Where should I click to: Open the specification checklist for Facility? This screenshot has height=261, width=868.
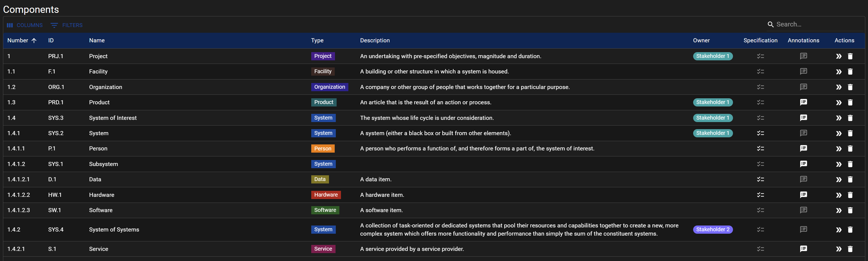[760, 72]
